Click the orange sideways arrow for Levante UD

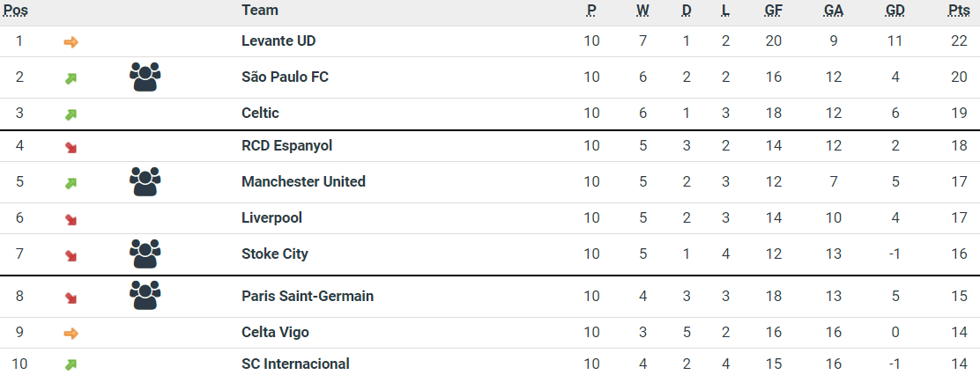[x=71, y=41]
